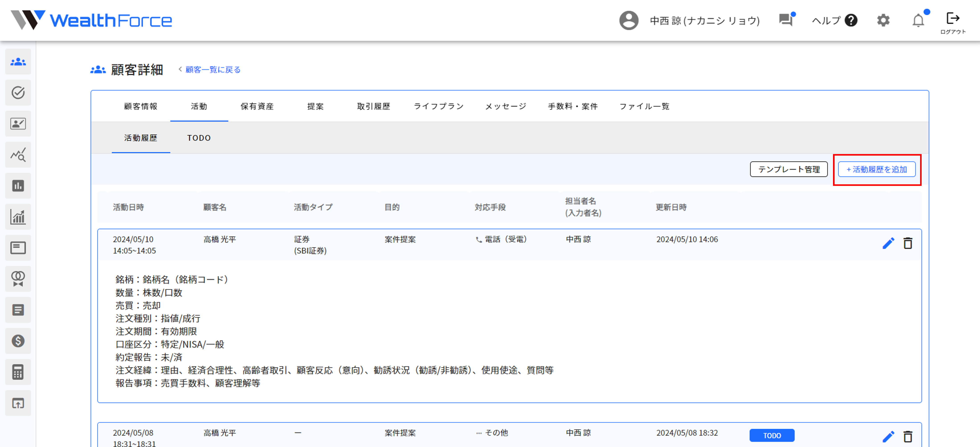
Task: Click the +活動履歴を追加 button
Action: tap(876, 170)
